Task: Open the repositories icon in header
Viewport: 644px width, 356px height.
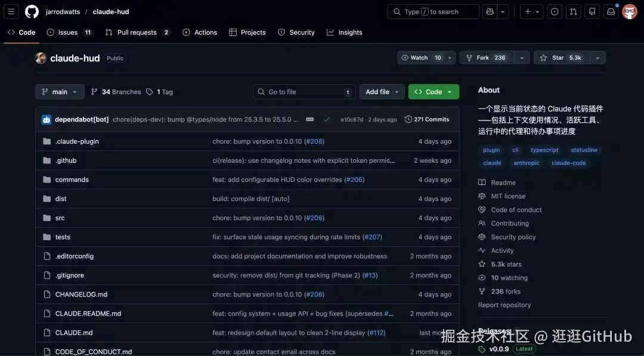Action: pos(592,11)
